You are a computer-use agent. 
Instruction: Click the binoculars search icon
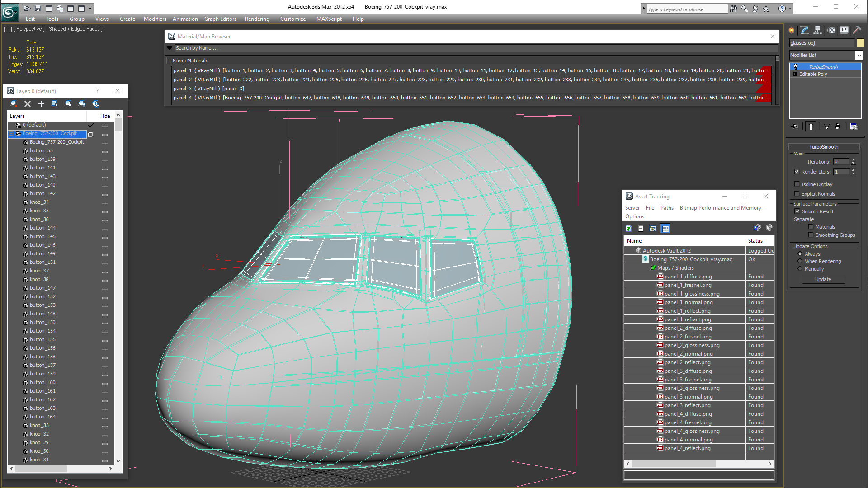pos(734,9)
